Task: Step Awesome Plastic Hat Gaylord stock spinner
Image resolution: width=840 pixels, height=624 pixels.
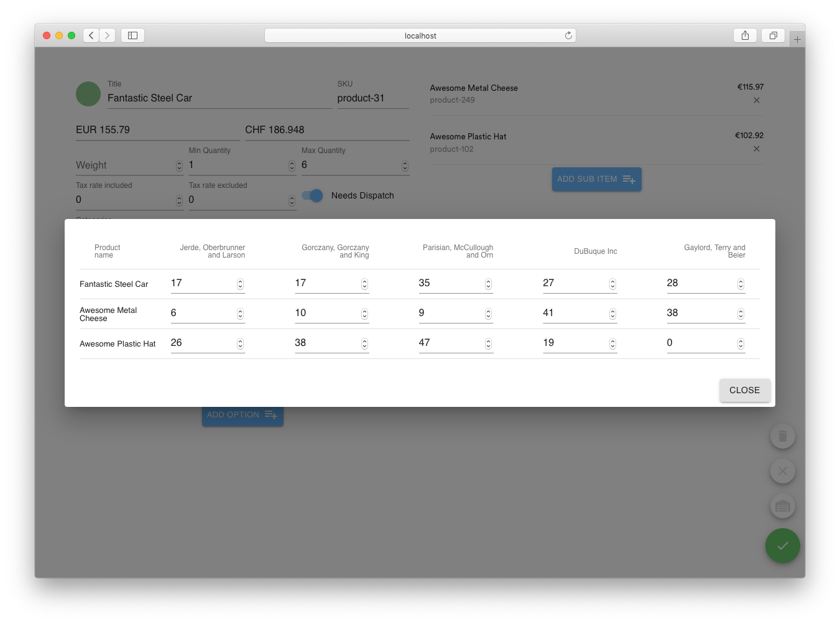Action: pyautogui.click(x=741, y=344)
